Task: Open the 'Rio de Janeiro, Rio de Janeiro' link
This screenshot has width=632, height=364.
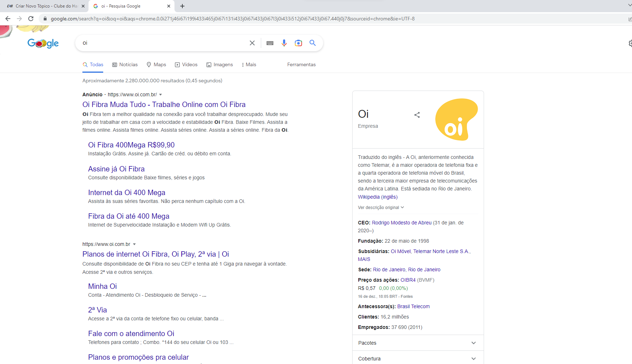Action: click(x=407, y=270)
